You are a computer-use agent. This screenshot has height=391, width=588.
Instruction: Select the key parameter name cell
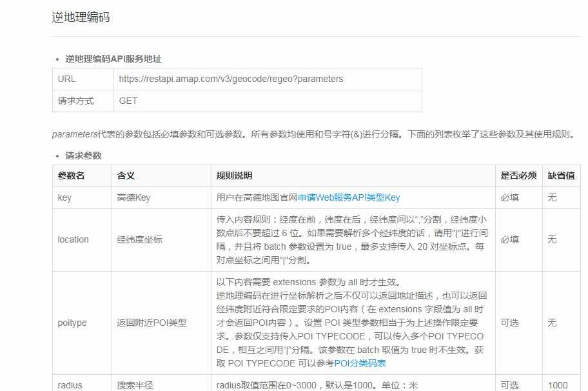(62, 197)
